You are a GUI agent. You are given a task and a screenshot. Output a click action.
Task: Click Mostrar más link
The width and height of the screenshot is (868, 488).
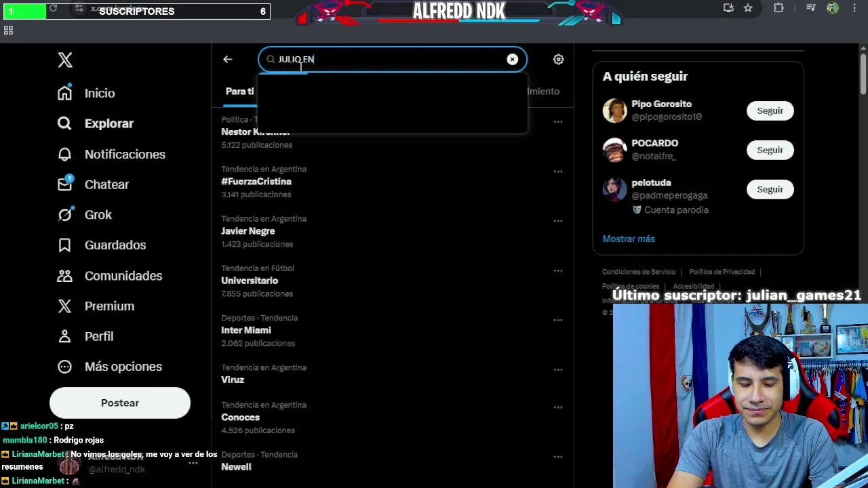[629, 239]
